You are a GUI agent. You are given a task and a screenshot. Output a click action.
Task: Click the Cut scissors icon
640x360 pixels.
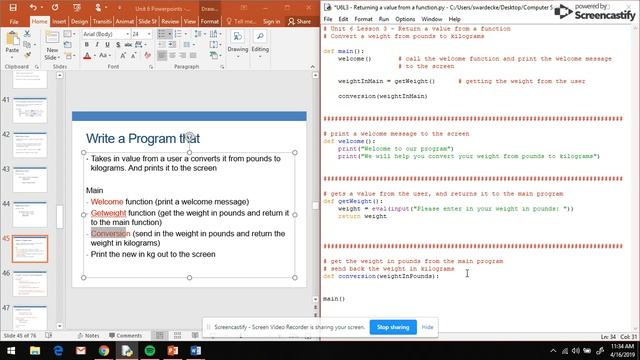click(x=27, y=33)
